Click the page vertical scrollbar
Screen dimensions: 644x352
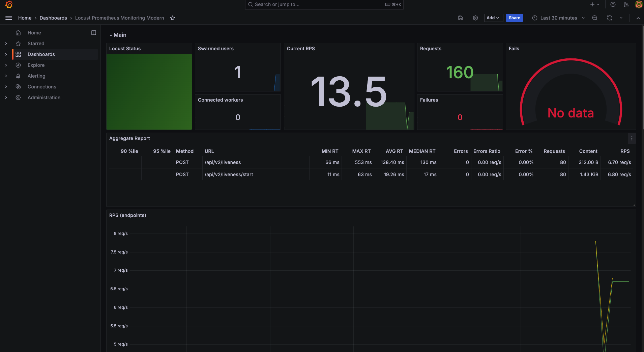click(643, 78)
